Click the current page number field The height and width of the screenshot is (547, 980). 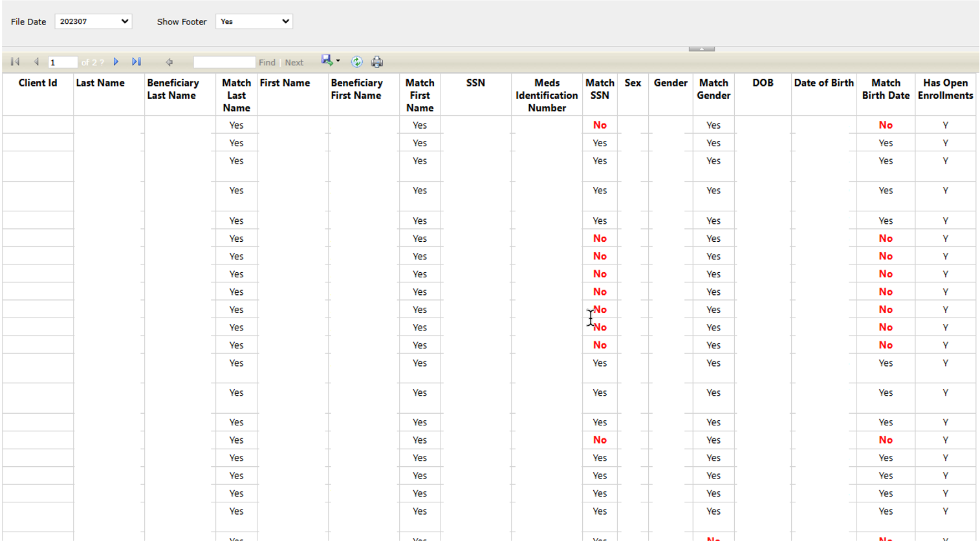pyautogui.click(x=63, y=63)
